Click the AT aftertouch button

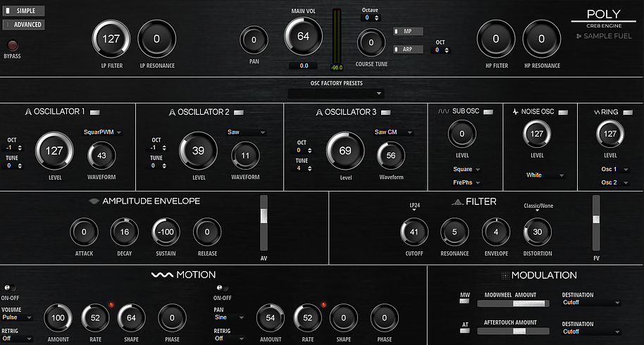[464, 331]
